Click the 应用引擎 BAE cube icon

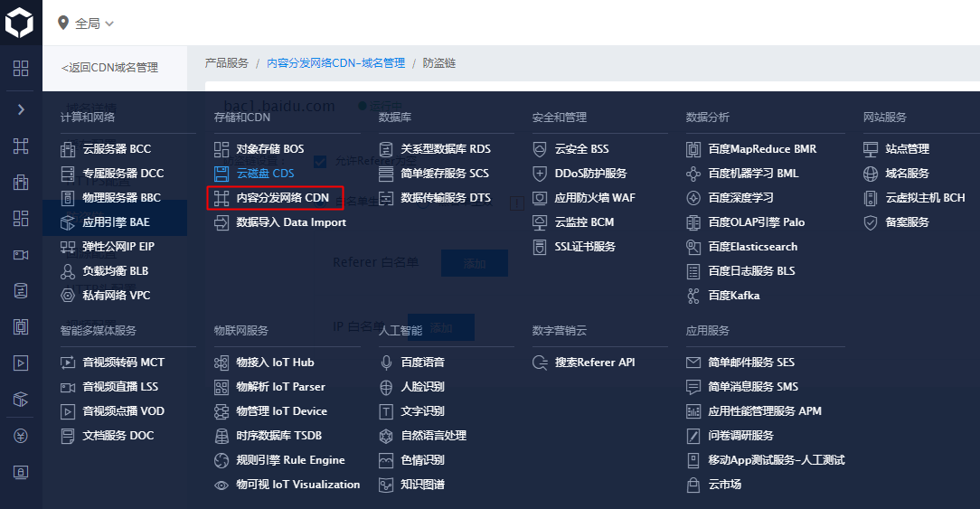68,222
